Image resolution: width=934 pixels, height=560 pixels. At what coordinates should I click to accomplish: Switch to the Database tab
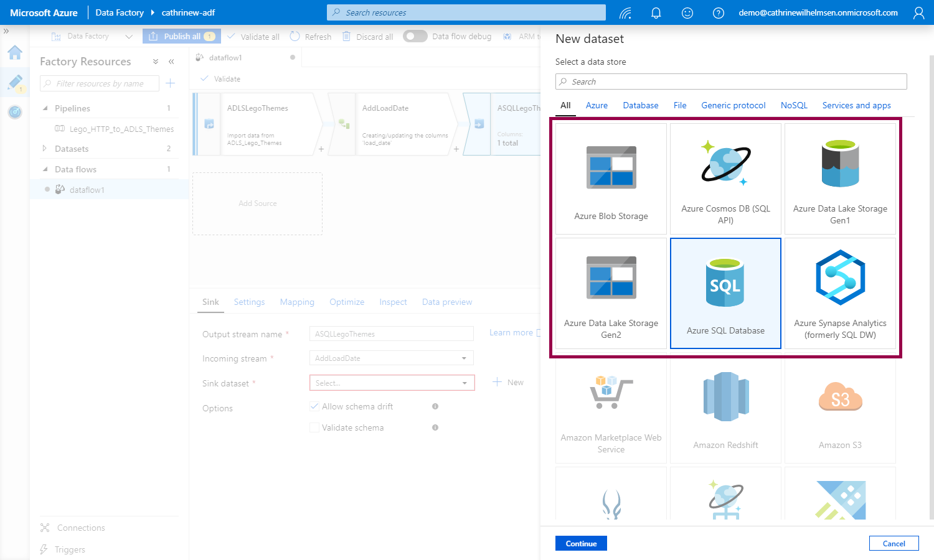640,105
